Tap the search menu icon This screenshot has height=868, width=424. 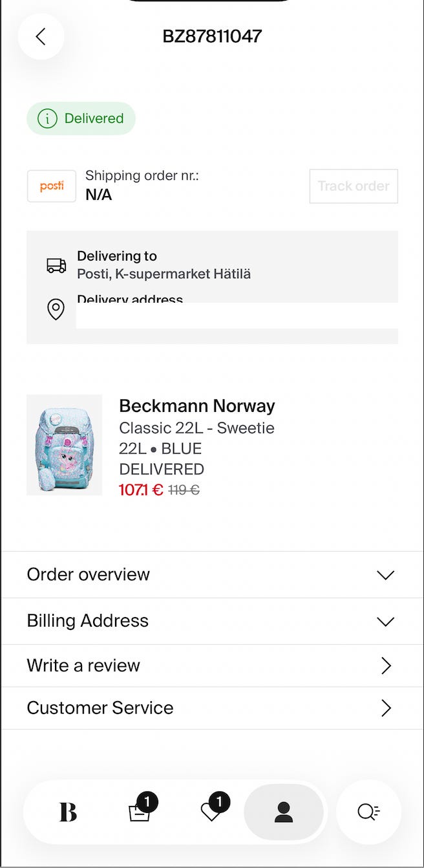pos(368,812)
